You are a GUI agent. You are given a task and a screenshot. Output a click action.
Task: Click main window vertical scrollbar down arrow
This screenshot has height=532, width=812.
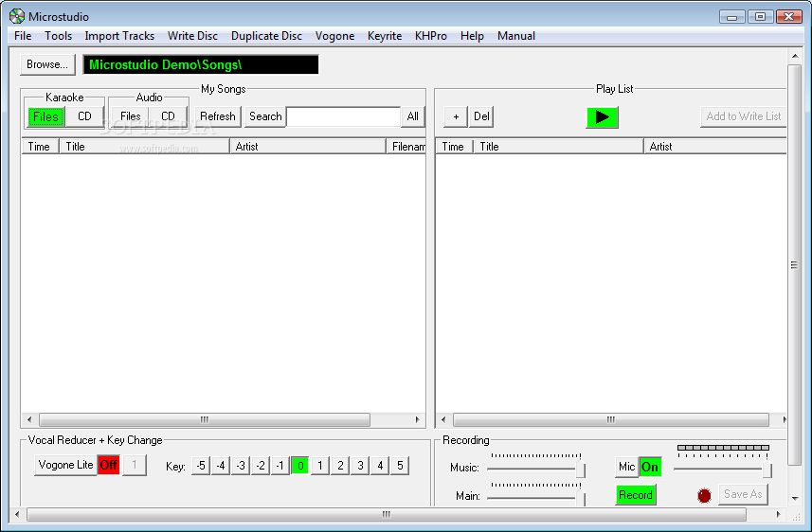coord(795,498)
